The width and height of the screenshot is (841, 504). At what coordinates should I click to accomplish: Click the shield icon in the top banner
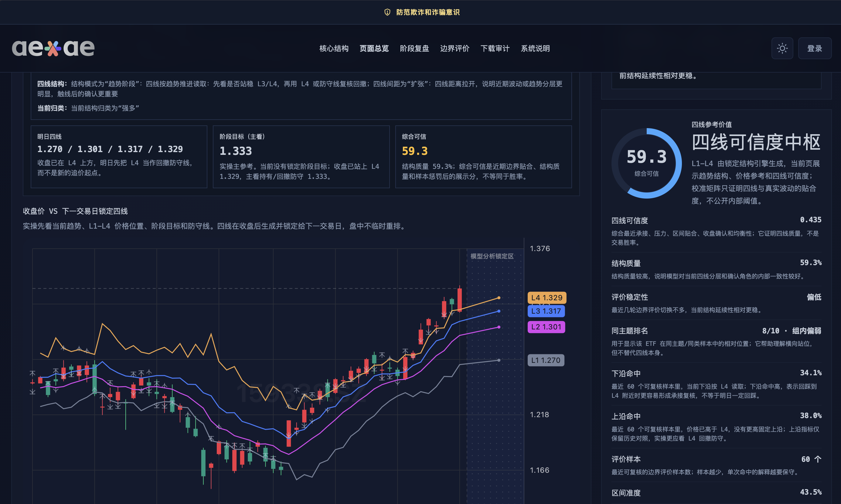(387, 12)
